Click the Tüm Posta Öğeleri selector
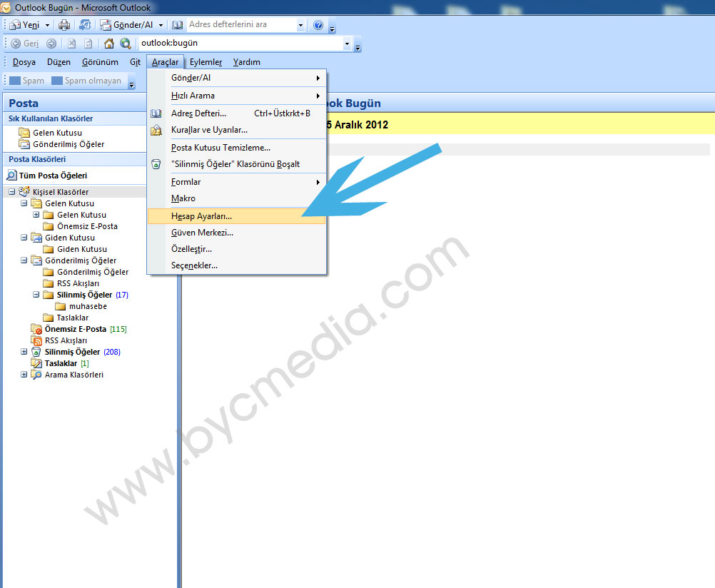 [x=47, y=176]
